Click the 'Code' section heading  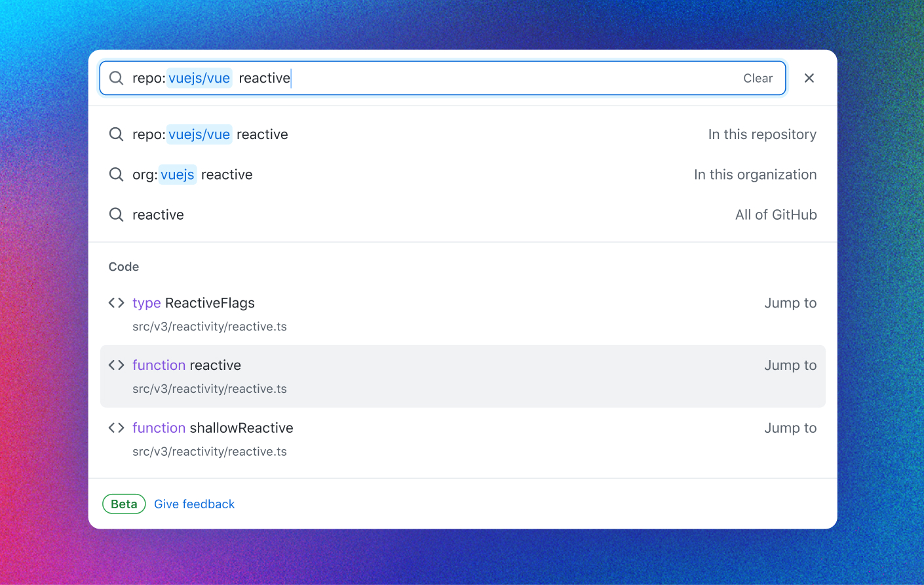[124, 267]
